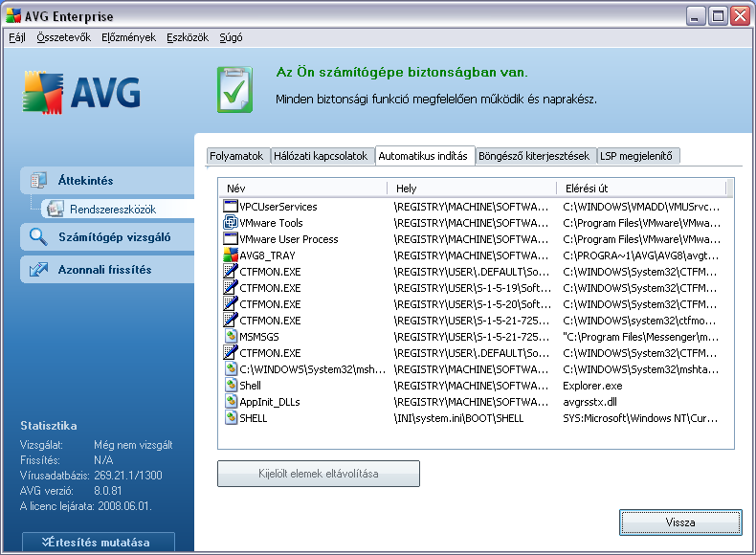Click the \REGISTRY\USER\S-1-5-20\Soft... location cell
The height and width of the screenshot is (555, 756).
coord(473,304)
